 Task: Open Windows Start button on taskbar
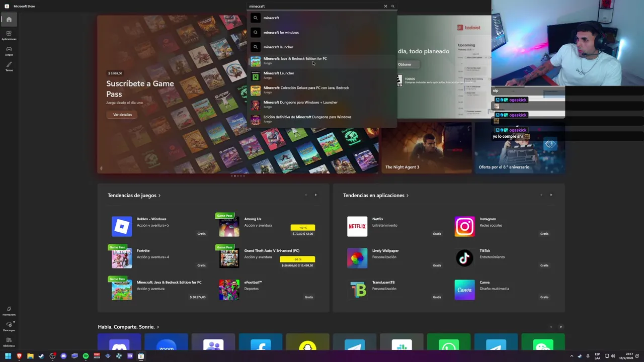point(8,356)
